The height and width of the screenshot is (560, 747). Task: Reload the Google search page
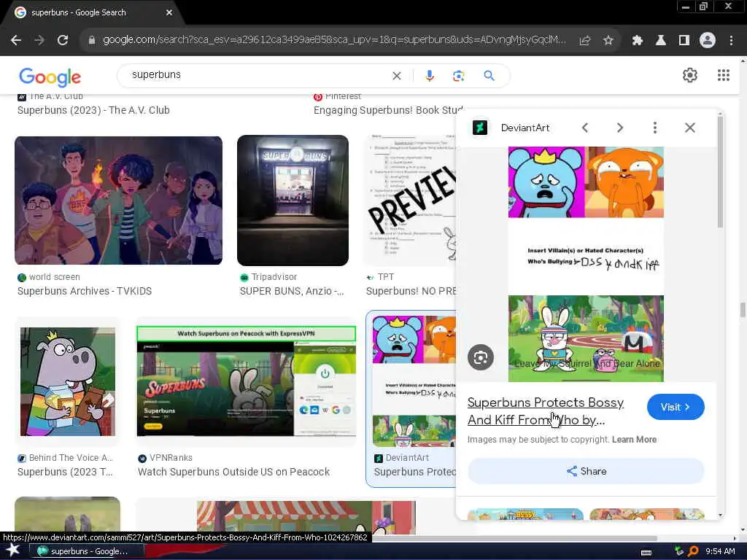point(63,41)
